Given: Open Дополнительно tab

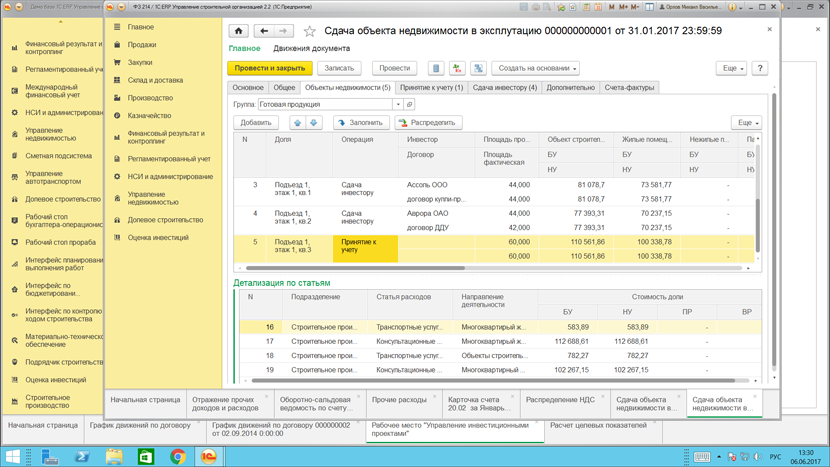Looking at the screenshot, I should [570, 88].
